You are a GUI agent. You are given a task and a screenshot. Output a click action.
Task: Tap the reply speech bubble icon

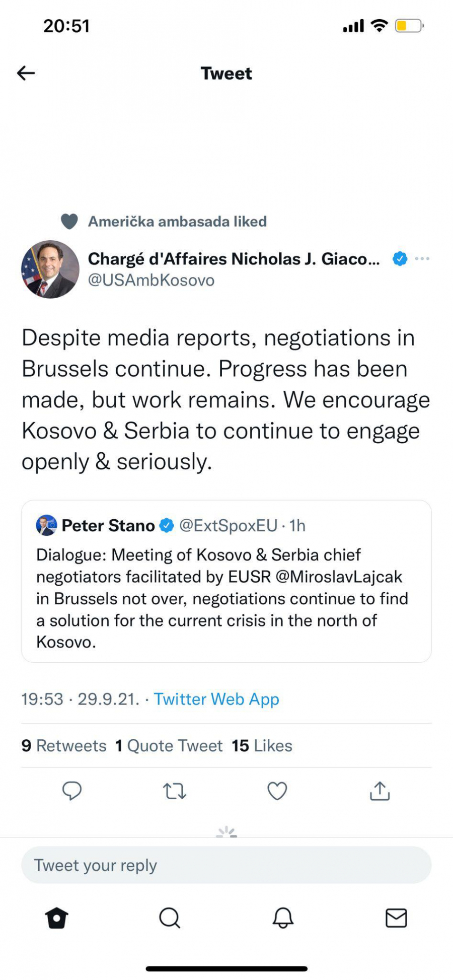click(72, 791)
